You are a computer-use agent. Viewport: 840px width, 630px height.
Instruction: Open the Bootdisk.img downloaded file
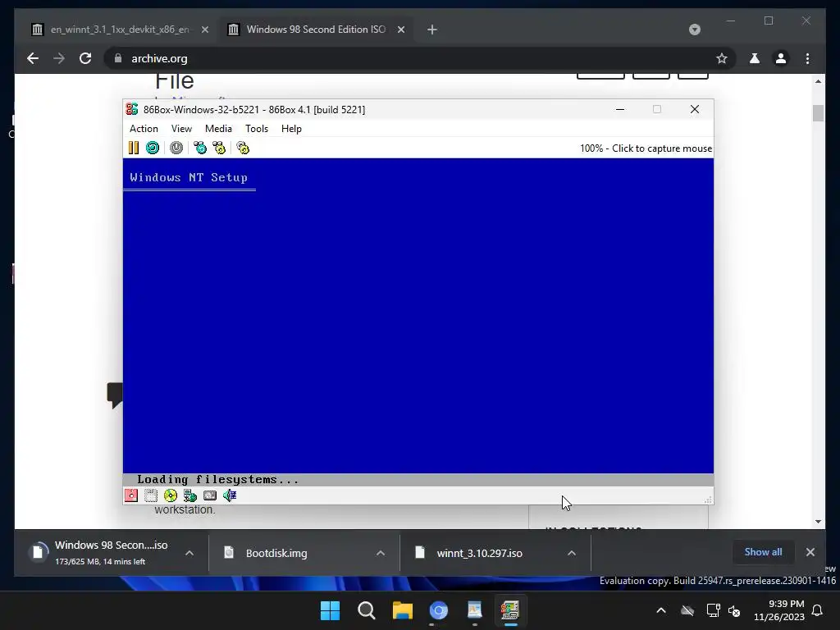tap(276, 553)
